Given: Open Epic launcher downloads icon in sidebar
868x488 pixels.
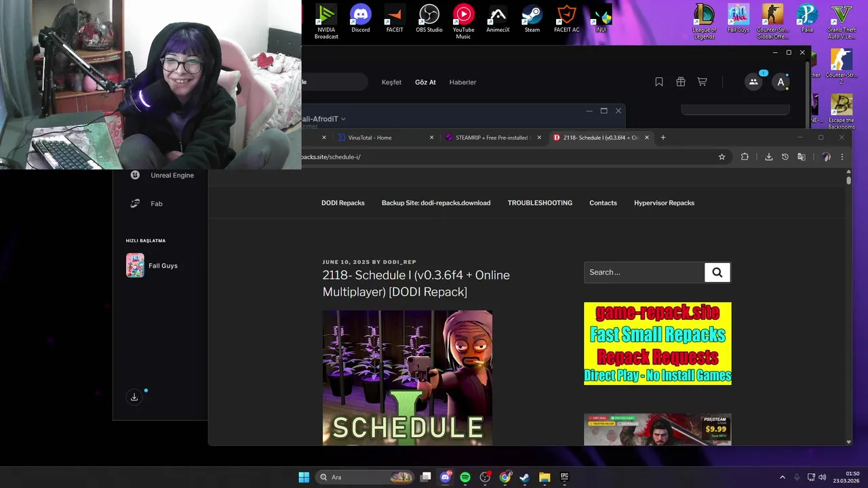Looking at the screenshot, I should (134, 397).
